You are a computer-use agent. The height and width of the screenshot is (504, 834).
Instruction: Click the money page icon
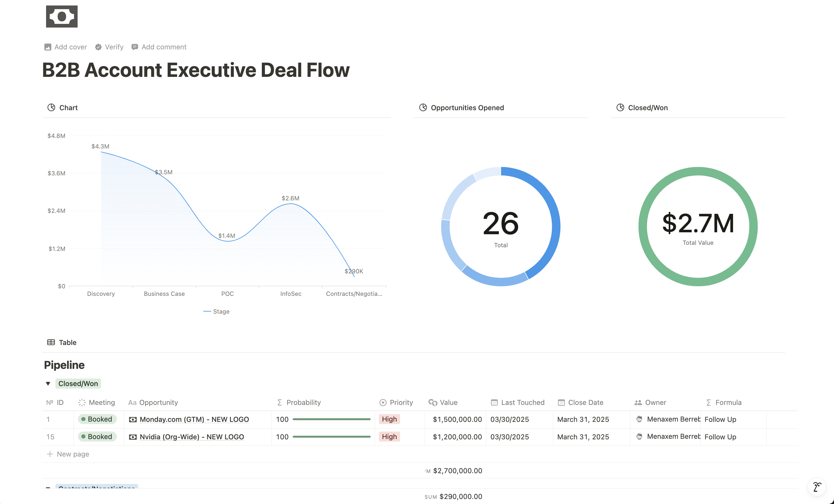coord(62,16)
